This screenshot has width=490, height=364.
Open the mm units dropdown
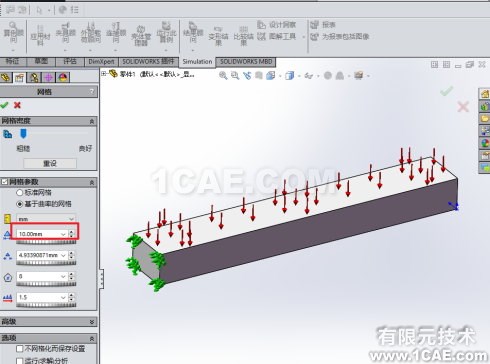(x=46, y=219)
